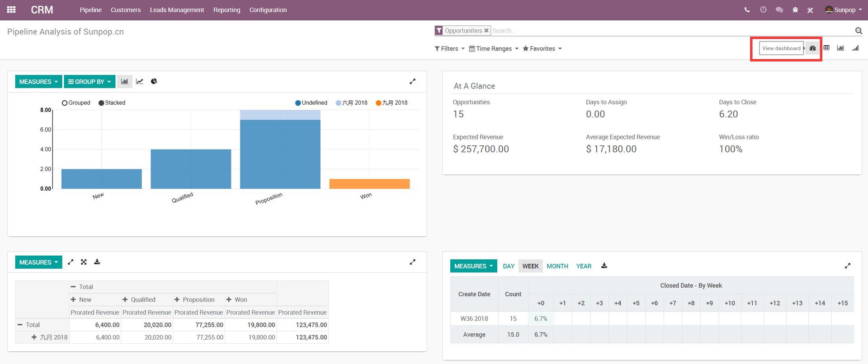The height and width of the screenshot is (364, 868).
Task: Open the cohort MEASURES dropdown
Action: point(473,266)
